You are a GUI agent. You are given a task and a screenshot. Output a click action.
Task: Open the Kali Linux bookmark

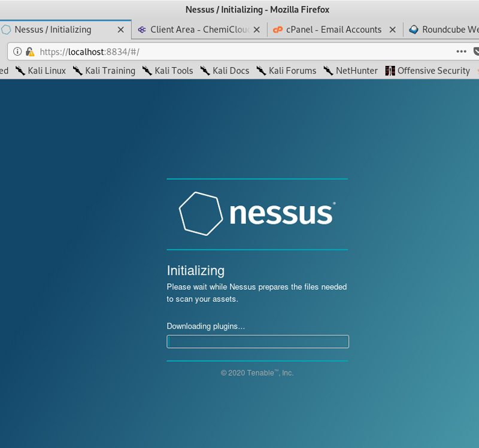point(41,71)
